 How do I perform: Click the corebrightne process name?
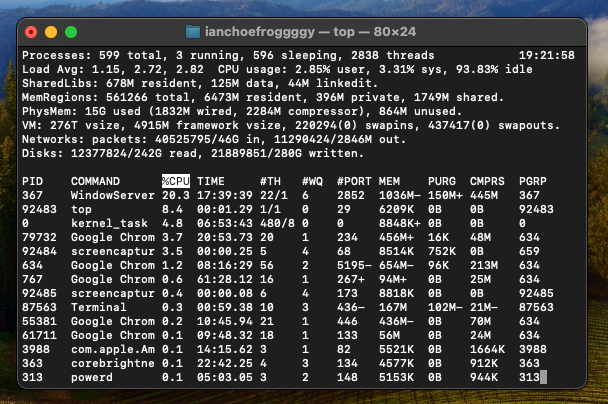click(114, 362)
